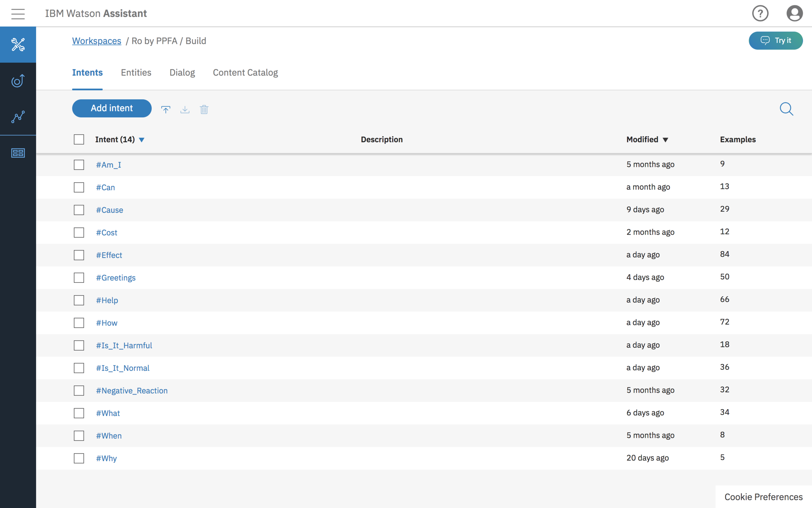Toggle the Modified column sort arrow
This screenshot has width=812, height=508.
(665, 140)
